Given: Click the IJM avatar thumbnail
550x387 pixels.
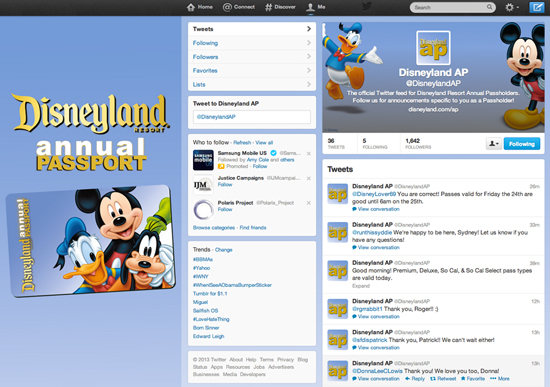Looking at the screenshot, I should point(203,185).
